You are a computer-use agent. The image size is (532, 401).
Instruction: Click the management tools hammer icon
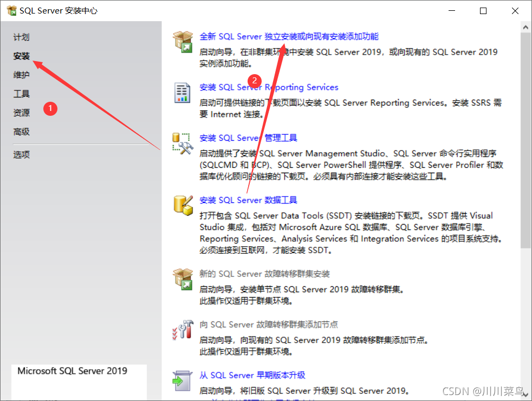(x=183, y=143)
